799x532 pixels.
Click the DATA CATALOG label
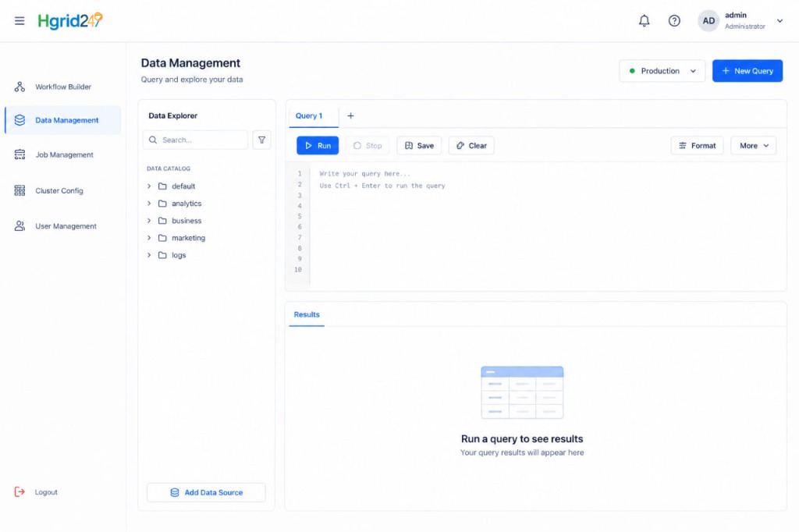(169, 168)
